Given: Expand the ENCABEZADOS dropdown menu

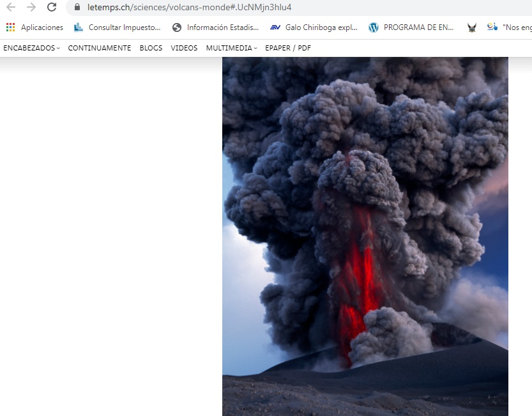Looking at the screenshot, I should click(x=31, y=48).
